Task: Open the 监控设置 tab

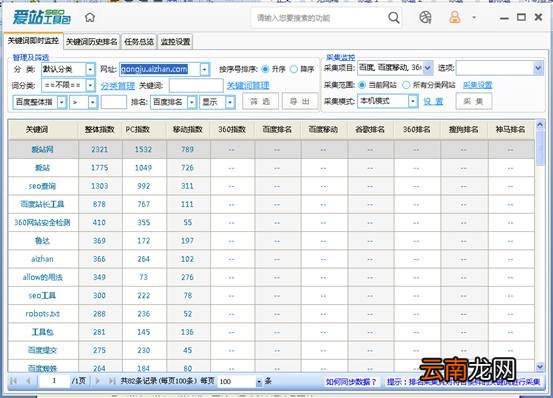Action: point(175,42)
